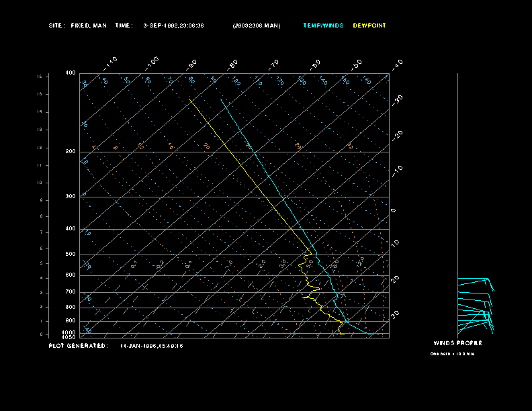Select the 'FIXED, MAN' site name text

coord(89,26)
